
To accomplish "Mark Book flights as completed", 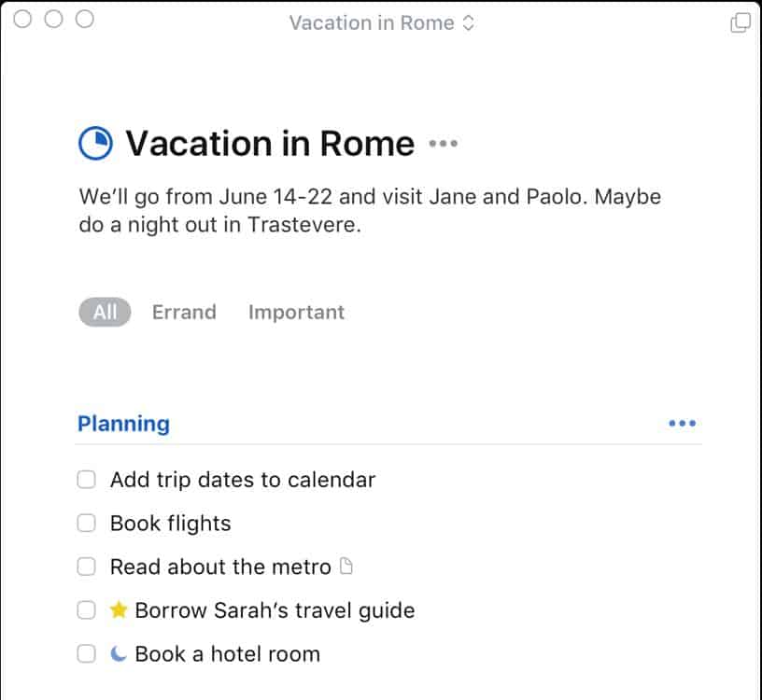I will click(86, 523).
